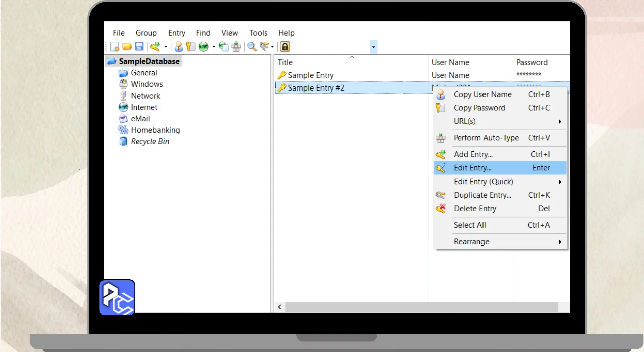Click the Copy Password toolbar icon
This screenshot has height=352, width=644.
(x=190, y=47)
